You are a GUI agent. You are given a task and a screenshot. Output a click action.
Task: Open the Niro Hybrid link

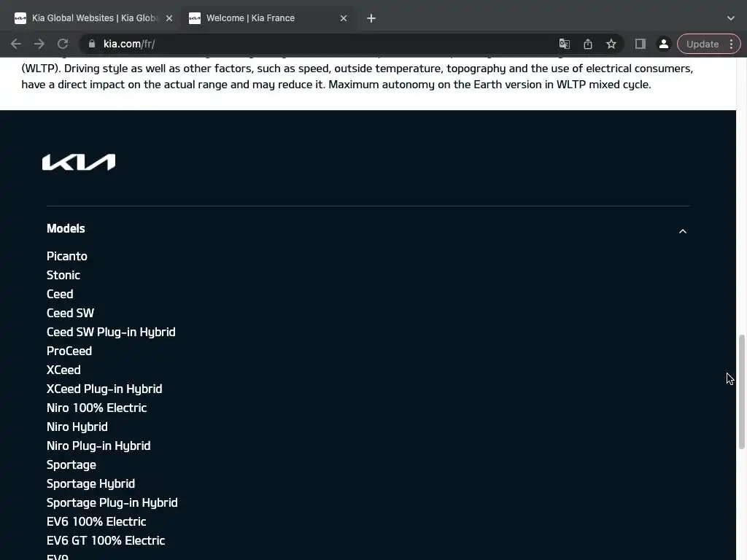point(77,427)
